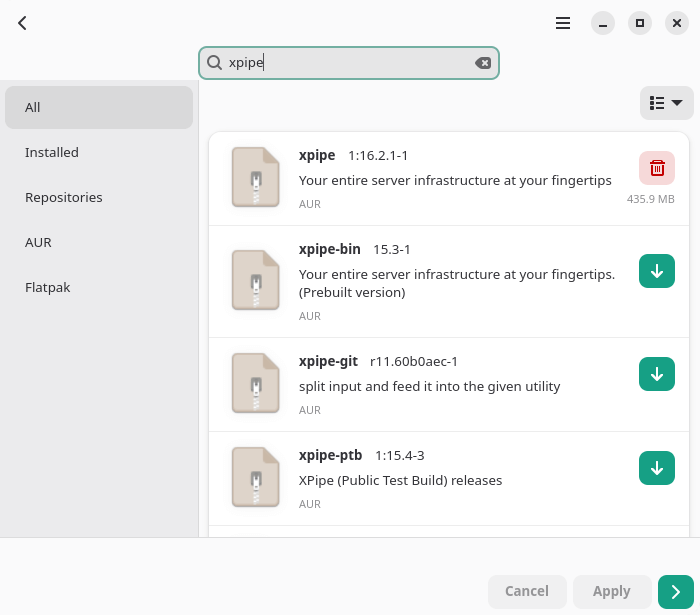Screen dimensions: 700x615
Task: Focus the xpipe search input field
Action: tap(349, 63)
